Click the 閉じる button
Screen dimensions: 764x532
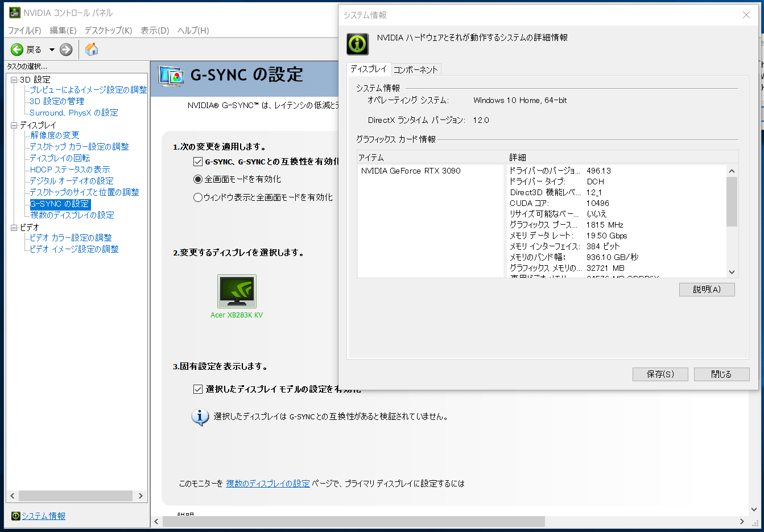point(721,374)
